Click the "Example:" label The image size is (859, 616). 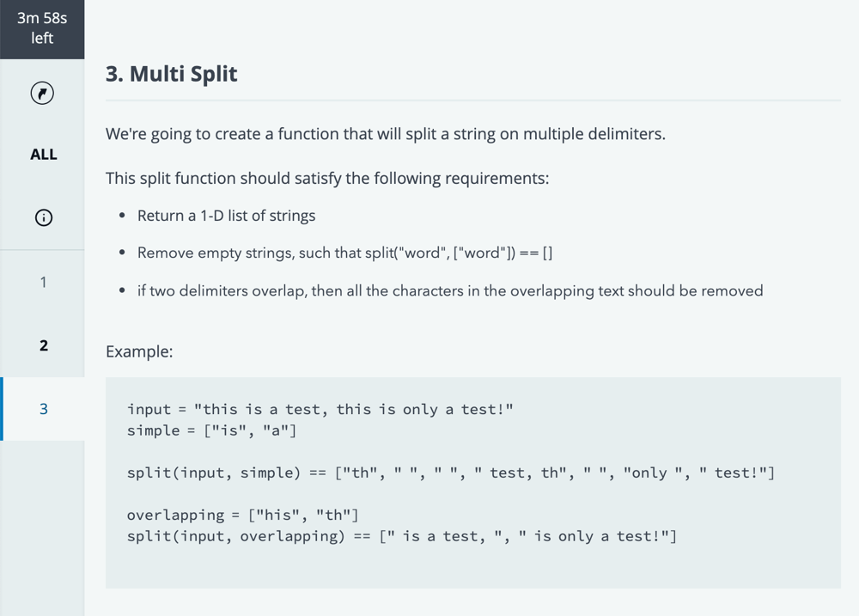pyautogui.click(x=139, y=352)
